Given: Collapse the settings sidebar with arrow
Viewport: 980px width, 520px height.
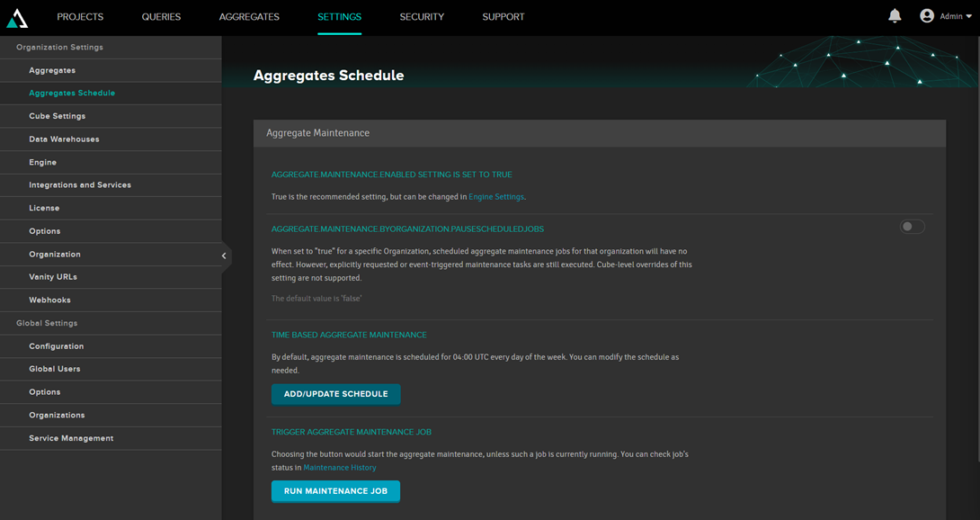Looking at the screenshot, I should 224,256.
